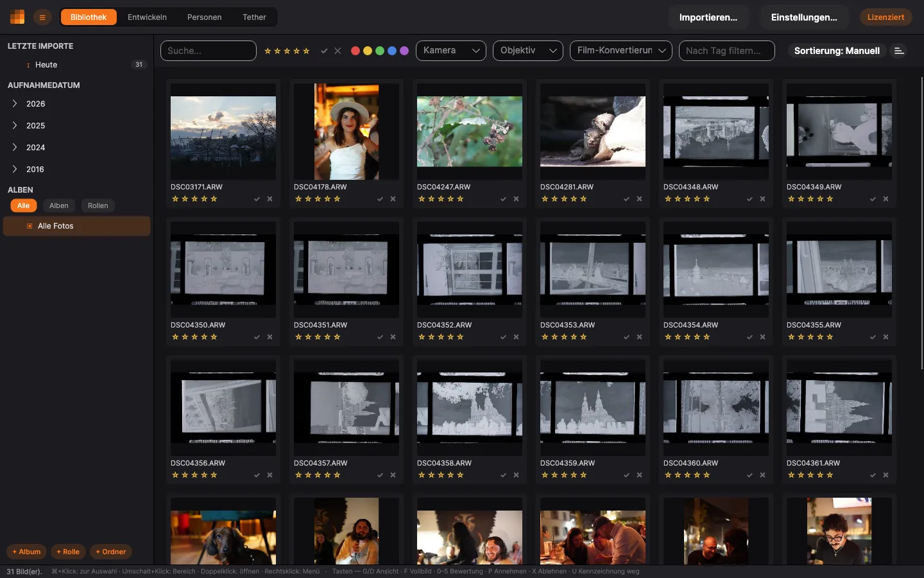Select Heute under Letzte Importe
This screenshot has height=578, width=924.
click(77, 65)
